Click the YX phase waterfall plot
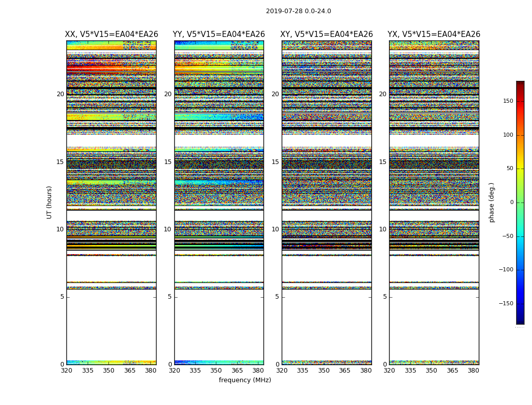The width and height of the screenshot is (532, 405). click(x=434, y=202)
